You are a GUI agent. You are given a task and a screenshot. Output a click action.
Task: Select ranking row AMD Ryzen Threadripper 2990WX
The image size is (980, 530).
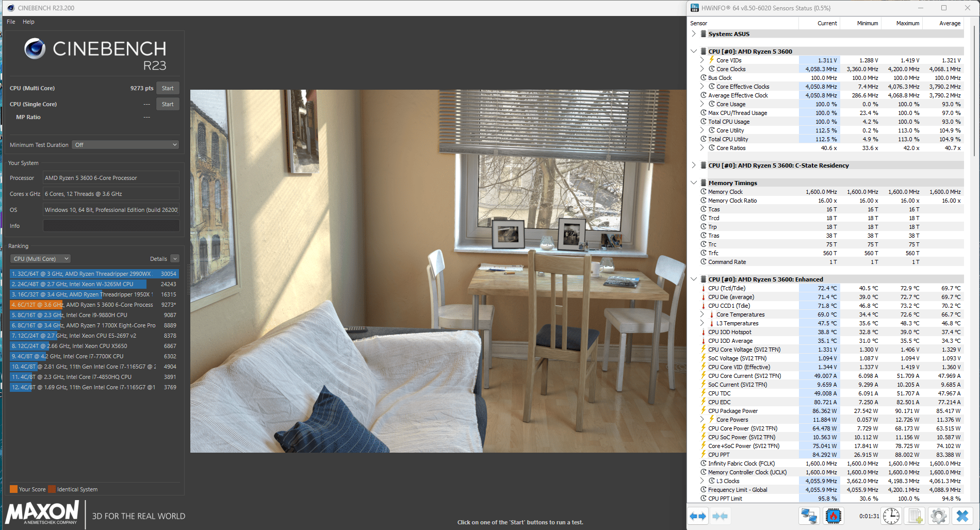(x=94, y=274)
